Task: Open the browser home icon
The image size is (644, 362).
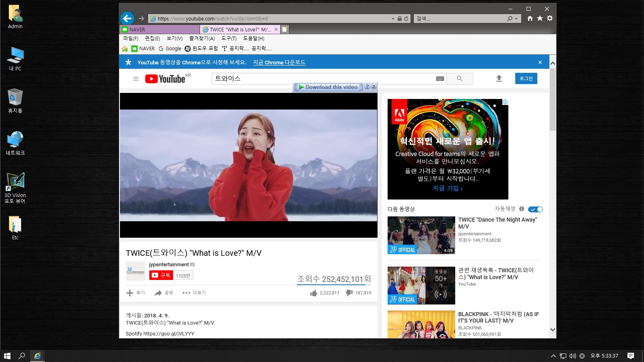Action: (x=530, y=18)
